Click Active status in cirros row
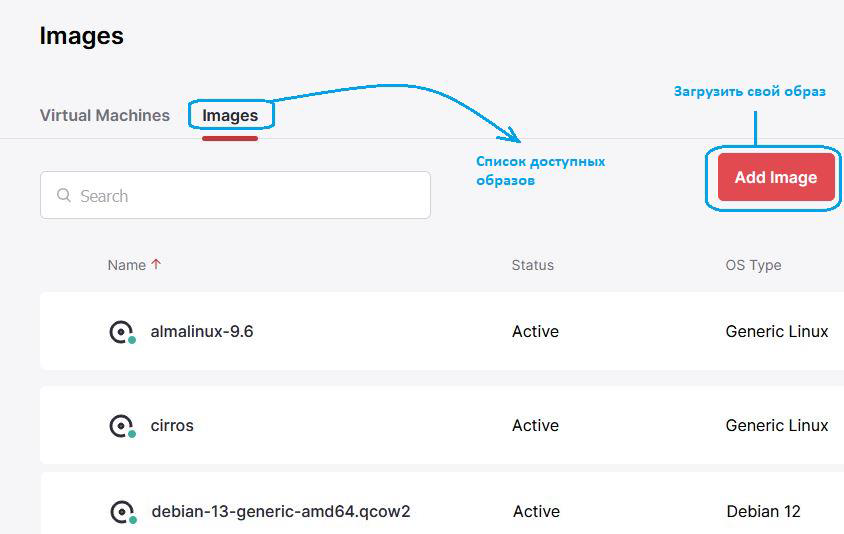 535,425
